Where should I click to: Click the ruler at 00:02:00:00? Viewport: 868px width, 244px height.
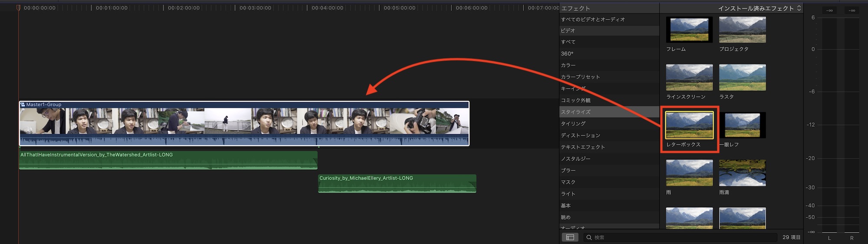click(184, 8)
